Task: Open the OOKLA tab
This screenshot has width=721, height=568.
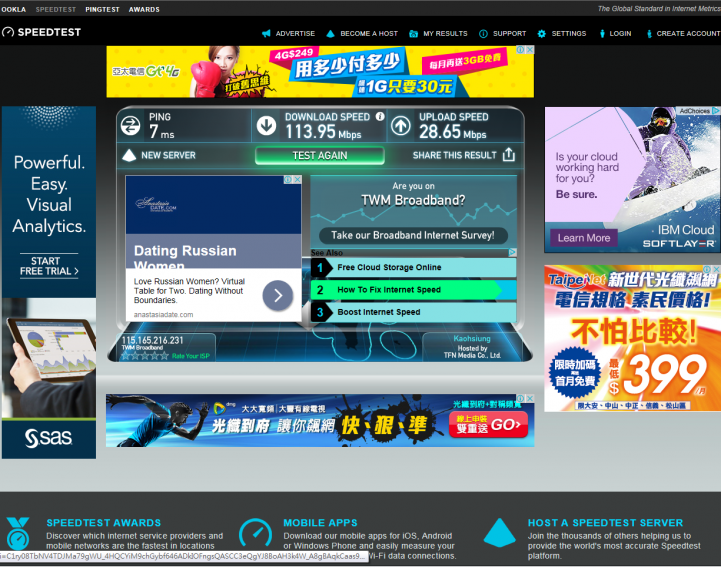Action: pyautogui.click(x=14, y=9)
